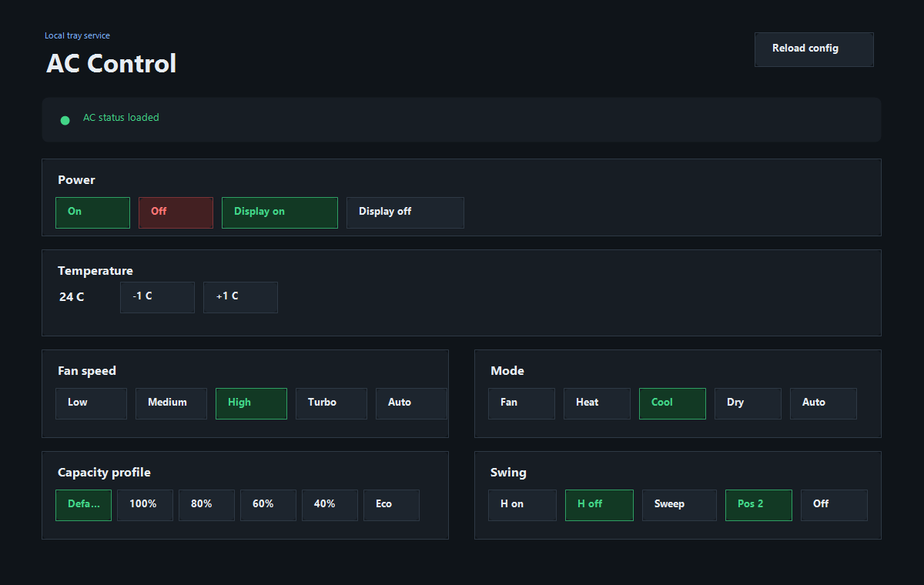This screenshot has height=585, width=924.
Task: Select 40% capacity profile
Action: [x=330, y=505]
